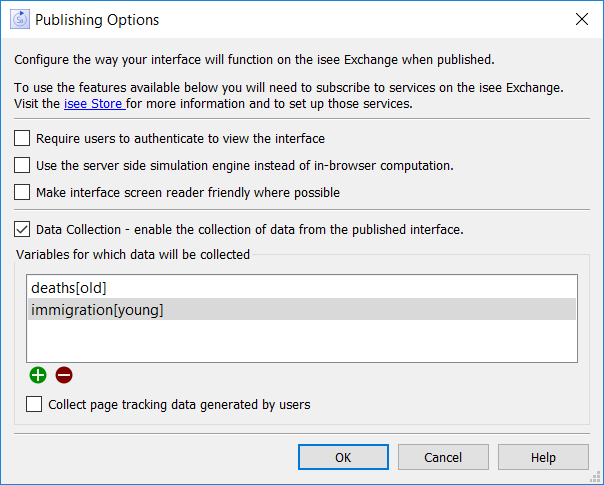Check server side simulation engine option
604x485 pixels.
[22, 165]
